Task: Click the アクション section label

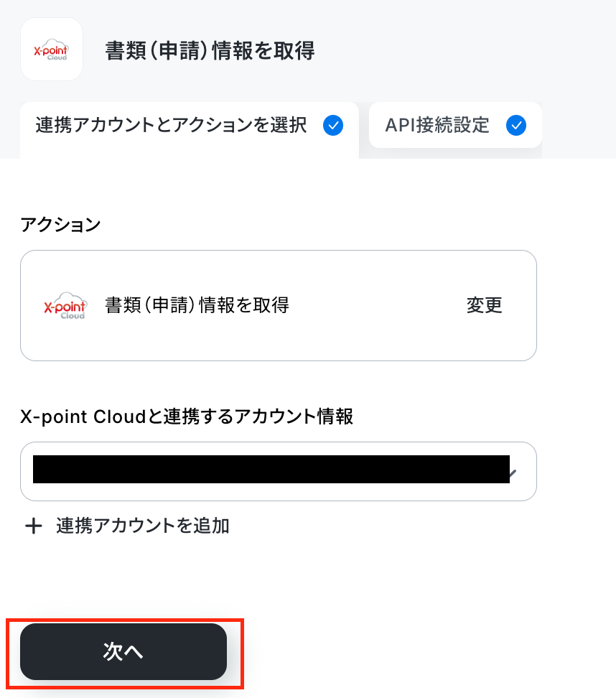Action: [60, 224]
